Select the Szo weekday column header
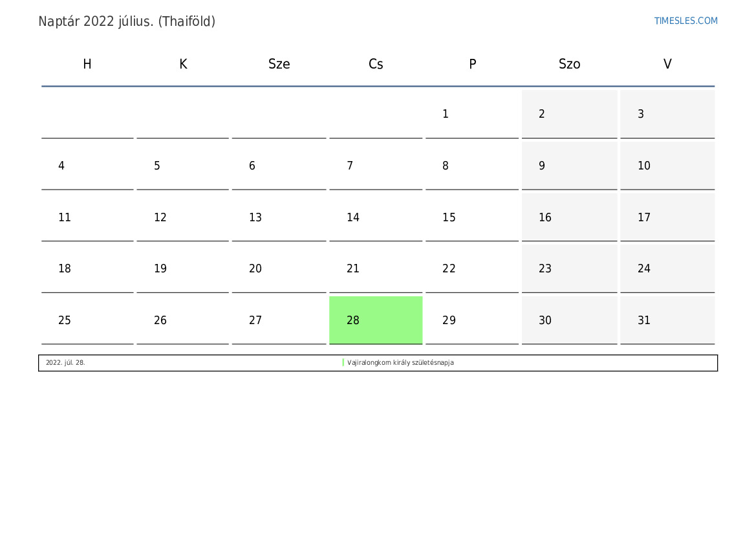 point(569,64)
